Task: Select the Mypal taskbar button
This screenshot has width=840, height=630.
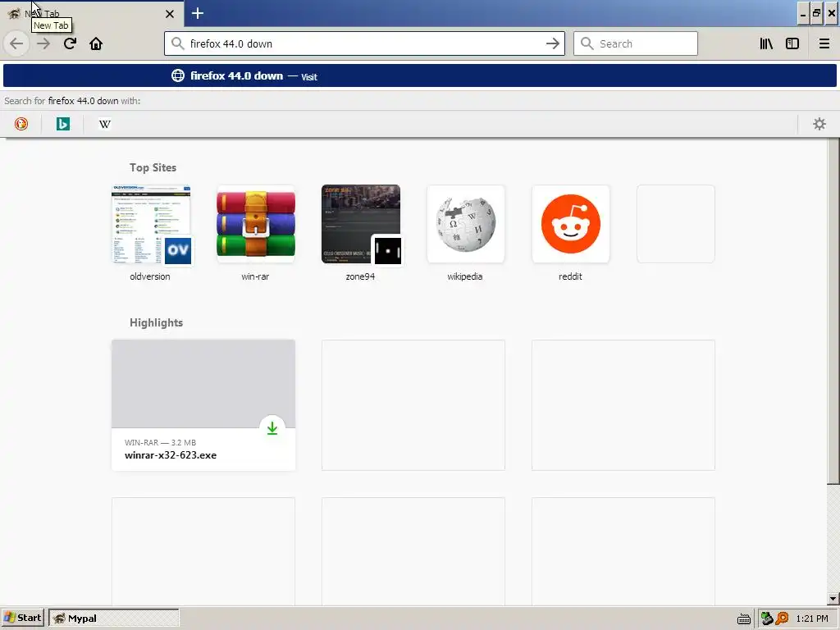Action: pos(113,618)
